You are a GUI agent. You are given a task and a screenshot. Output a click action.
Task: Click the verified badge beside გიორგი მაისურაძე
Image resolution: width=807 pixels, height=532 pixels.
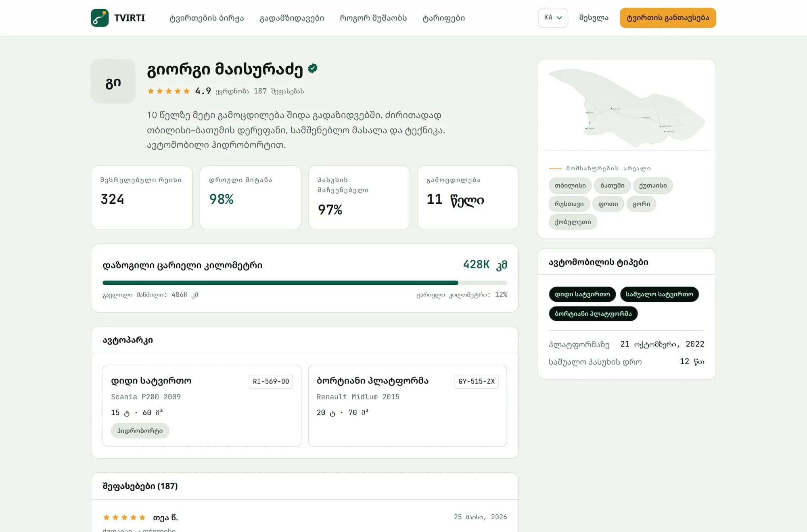coord(313,69)
